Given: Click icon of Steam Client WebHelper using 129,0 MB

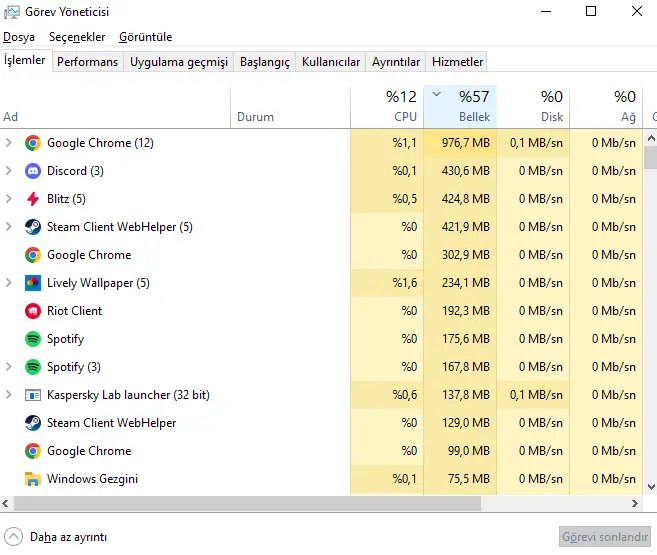Looking at the screenshot, I should click(x=33, y=423).
